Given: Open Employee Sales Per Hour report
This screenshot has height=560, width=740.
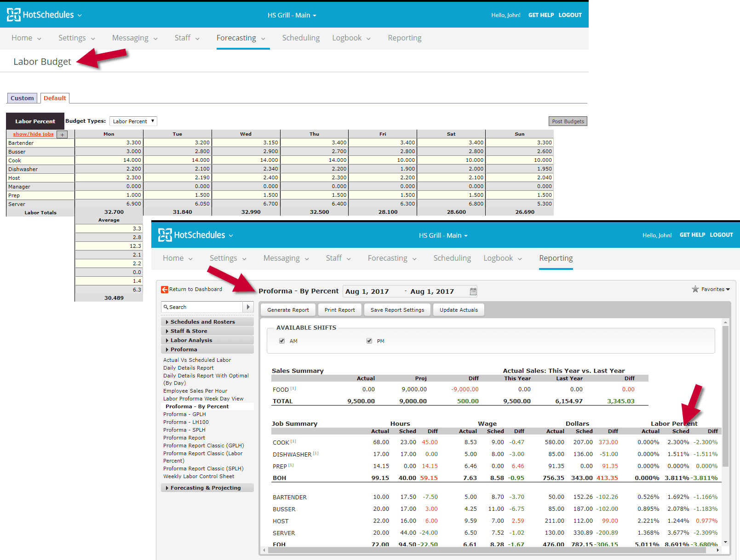Looking at the screenshot, I should (x=195, y=391).
